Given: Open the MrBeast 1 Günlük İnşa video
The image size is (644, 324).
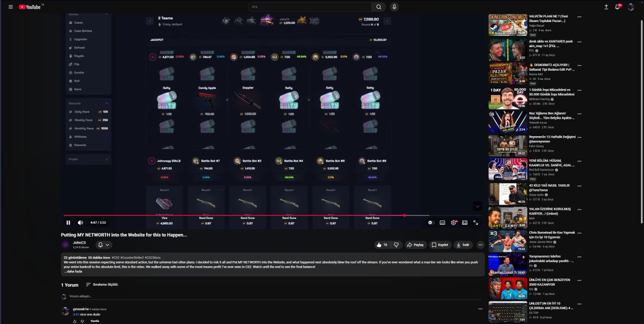Looking at the screenshot, I should tap(507, 98).
